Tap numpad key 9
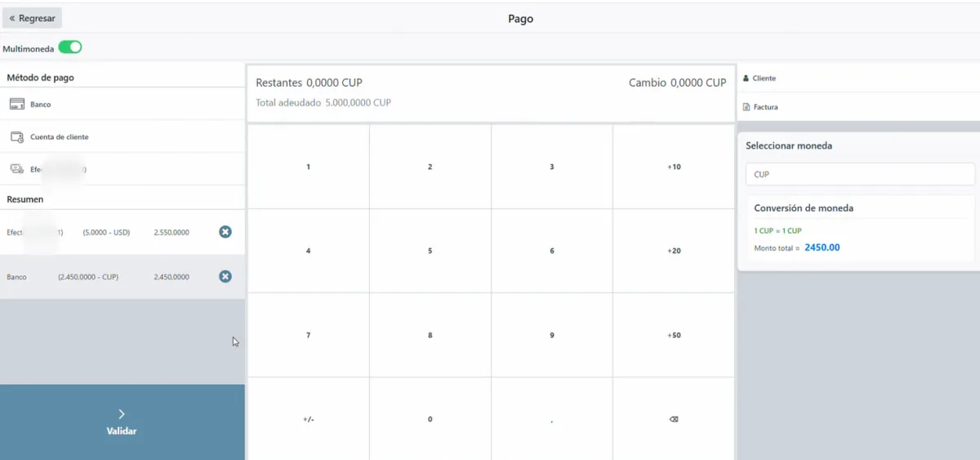Screen dimensions: 980x460 (x=552, y=335)
